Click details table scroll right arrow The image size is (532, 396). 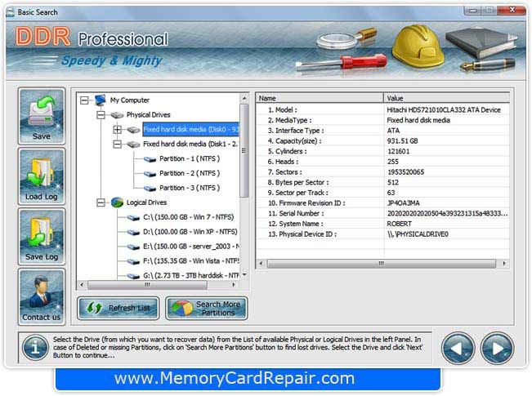coord(504,264)
